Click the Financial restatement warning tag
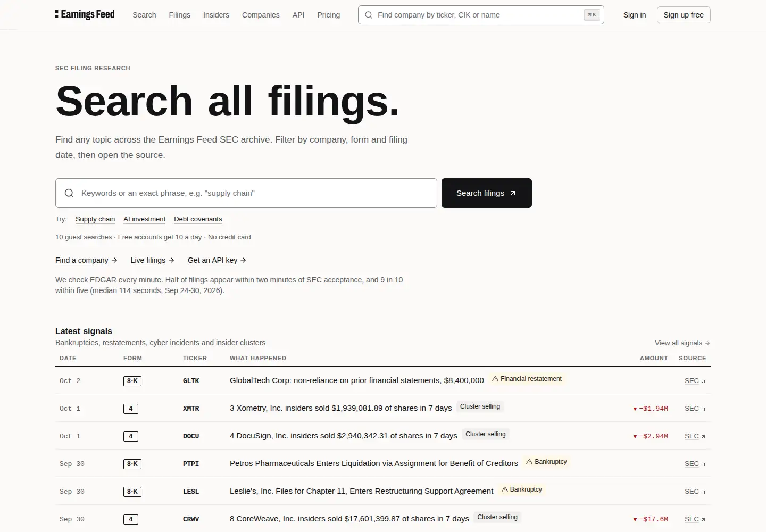The width and height of the screenshot is (766, 532). pos(527,379)
